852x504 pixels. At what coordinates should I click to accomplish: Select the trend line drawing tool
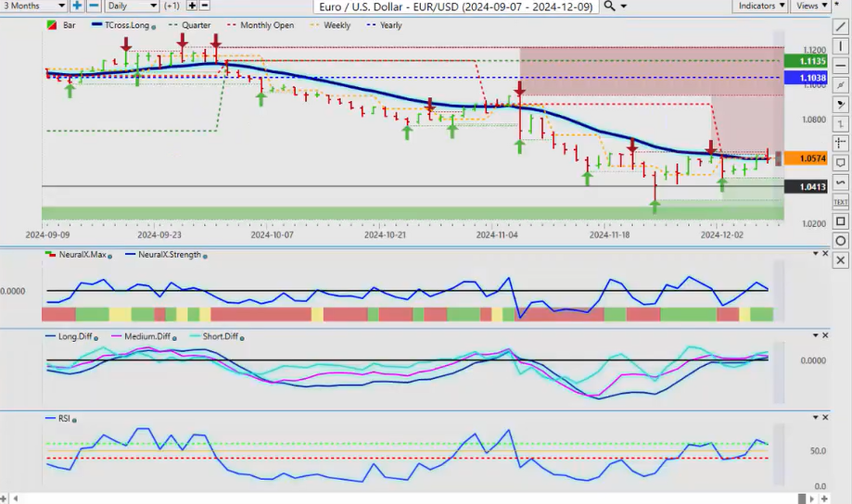point(840,25)
